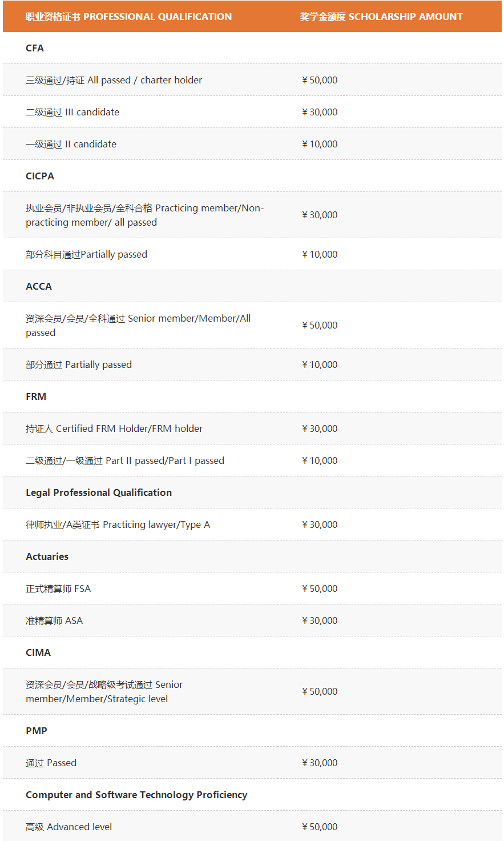The image size is (504, 841).
Task: Click the Actuaries section heading
Action: click(x=47, y=556)
